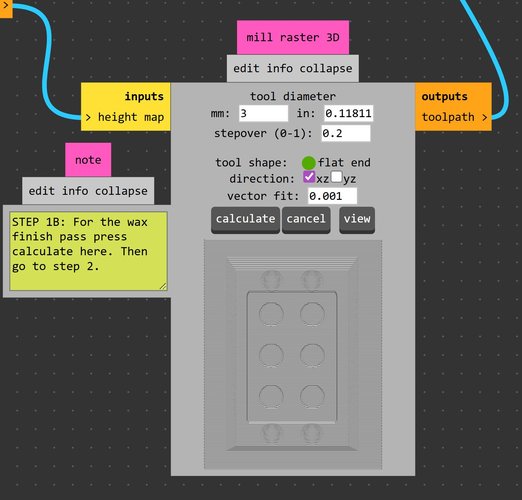This screenshot has height=500, width=522.
Task: Toggle the xz direction checkbox
Action: point(309,177)
